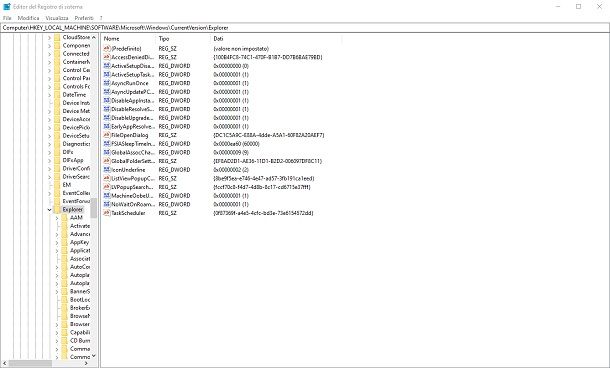Expand the DIFxApp key
Viewport: 610px width, 368px height.
pos(49,161)
